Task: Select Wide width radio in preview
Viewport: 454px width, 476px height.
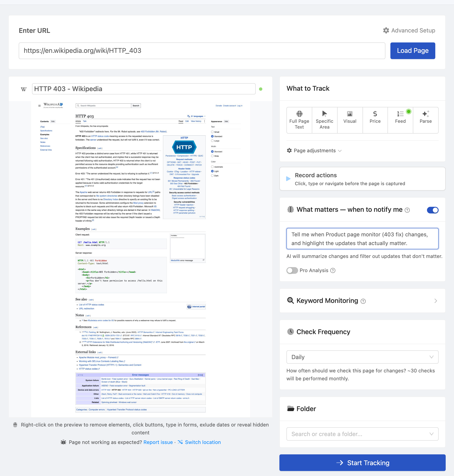Action: 212,156
